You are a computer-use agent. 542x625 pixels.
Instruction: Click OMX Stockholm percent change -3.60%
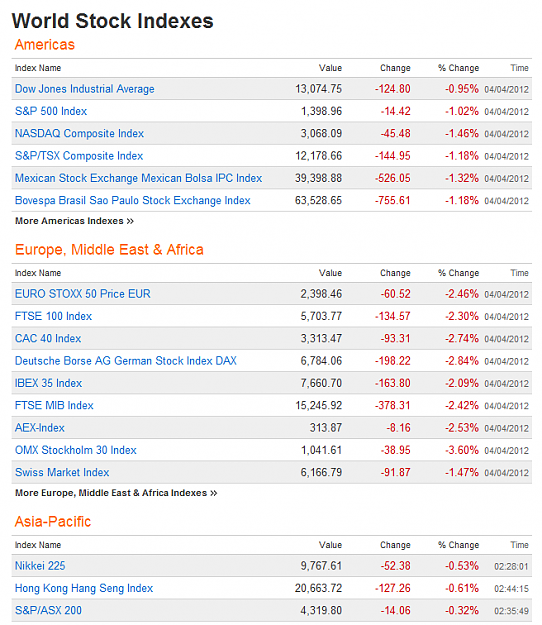[462, 450]
